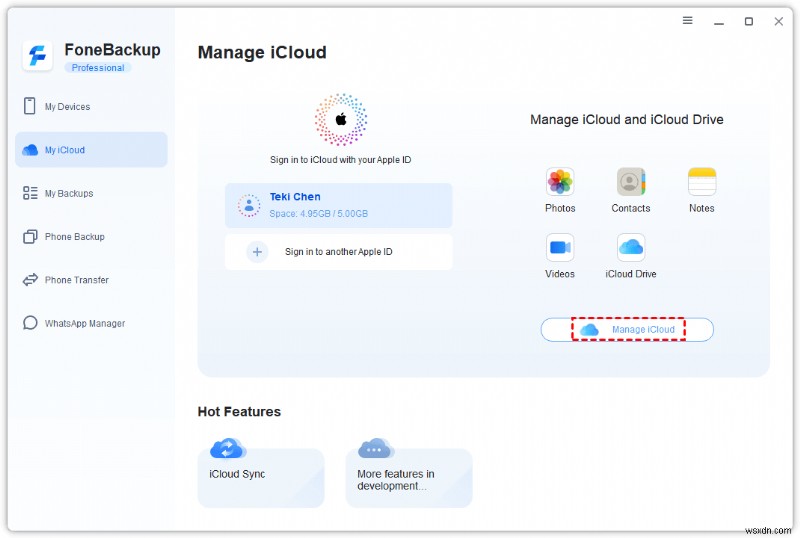Image resolution: width=800 pixels, height=538 pixels.
Task: Click 'Sign in to iCloud with your Apple ID'
Action: click(x=340, y=160)
